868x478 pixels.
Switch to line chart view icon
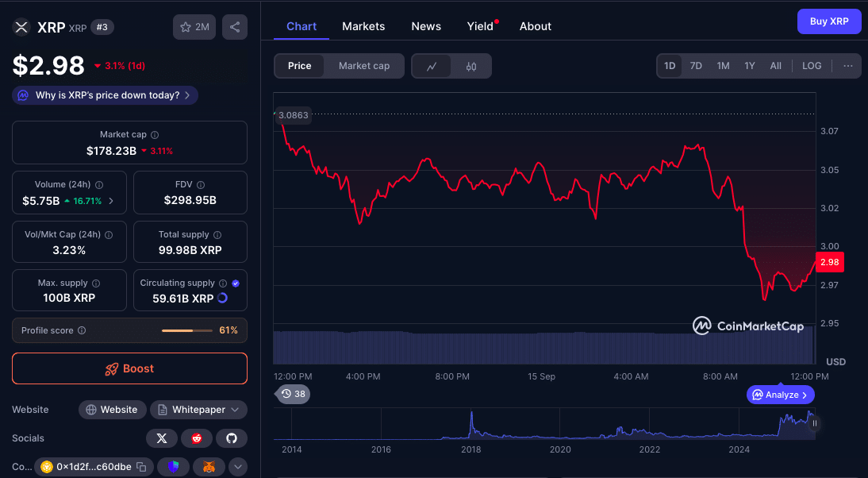click(432, 66)
